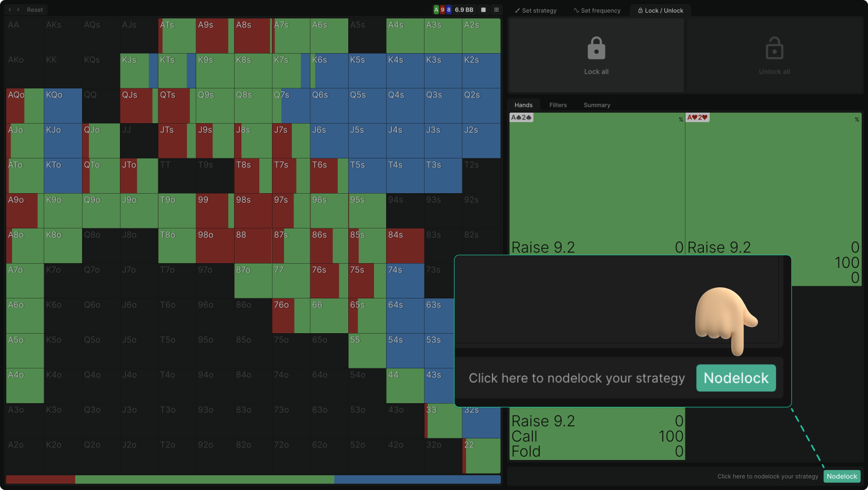Select the A9s hand in the matrix

[x=215, y=36]
